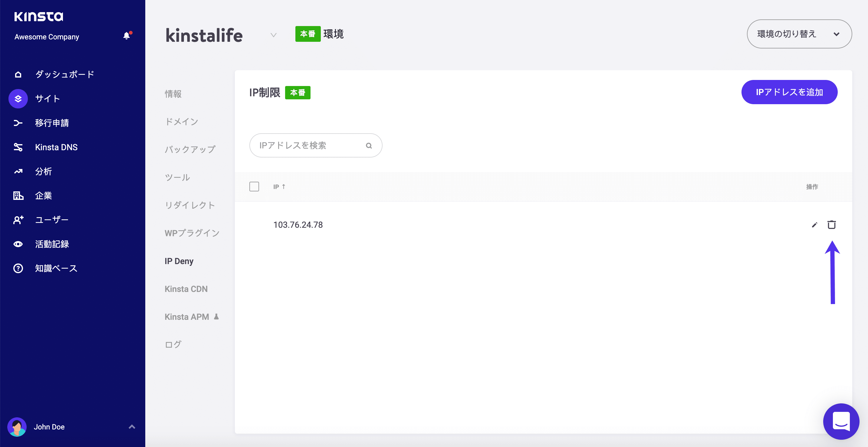Click the Dashboard home icon
The width and height of the screenshot is (868, 447).
pyautogui.click(x=18, y=74)
